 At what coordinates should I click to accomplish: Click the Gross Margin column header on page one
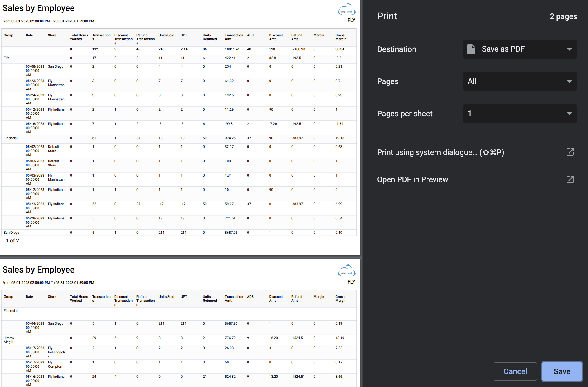click(341, 37)
